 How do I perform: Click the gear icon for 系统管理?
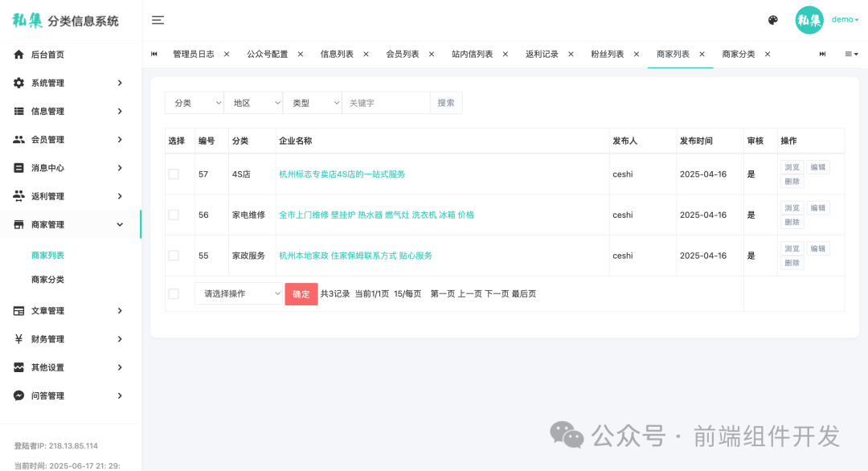click(x=18, y=83)
